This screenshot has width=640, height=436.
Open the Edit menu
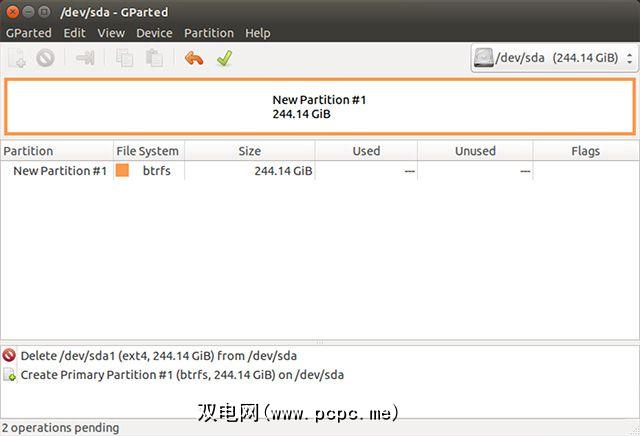pyautogui.click(x=74, y=33)
